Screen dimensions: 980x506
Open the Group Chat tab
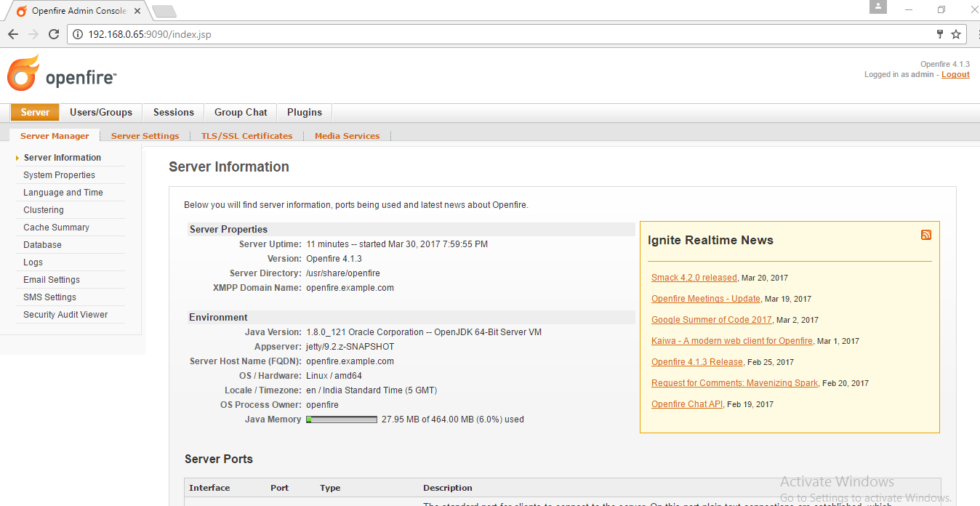pyautogui.click(x=241, y=112)
